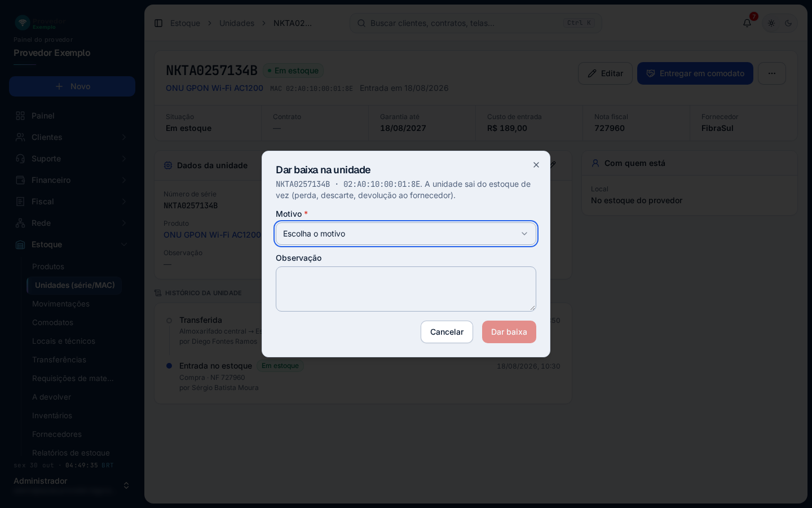Collapse the Estoque menu chevron

click(124, 244)
